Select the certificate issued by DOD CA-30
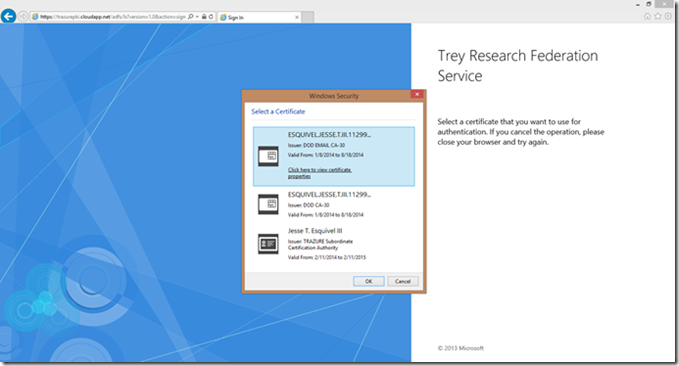This screenshot has width=679, height=366. pyautogui.click(x=333, y=204)
